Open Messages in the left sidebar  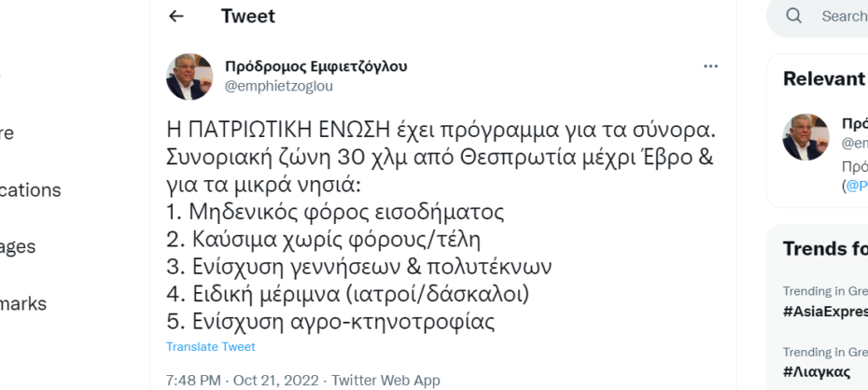pyautogui.click(x=18, y=246)
